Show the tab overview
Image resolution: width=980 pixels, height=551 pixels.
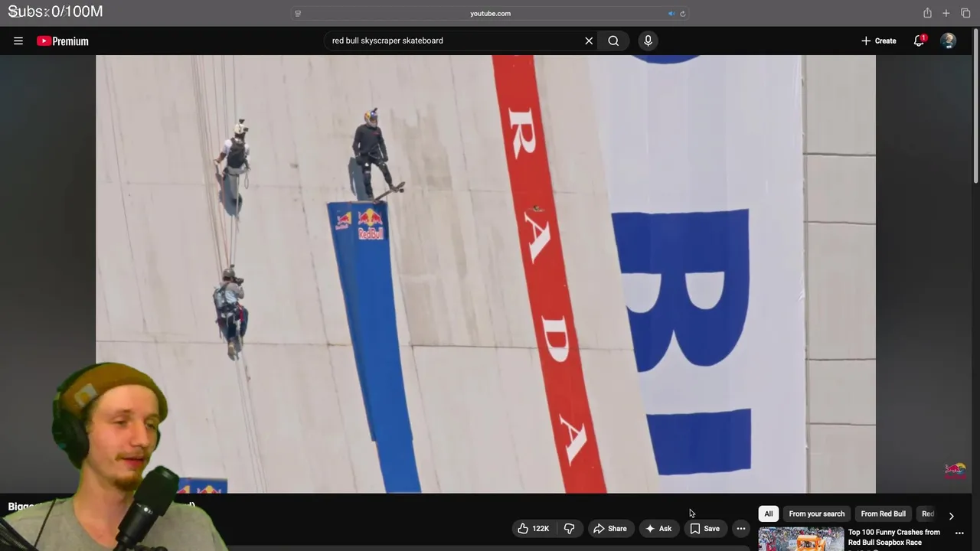click(x=965, y=13)
